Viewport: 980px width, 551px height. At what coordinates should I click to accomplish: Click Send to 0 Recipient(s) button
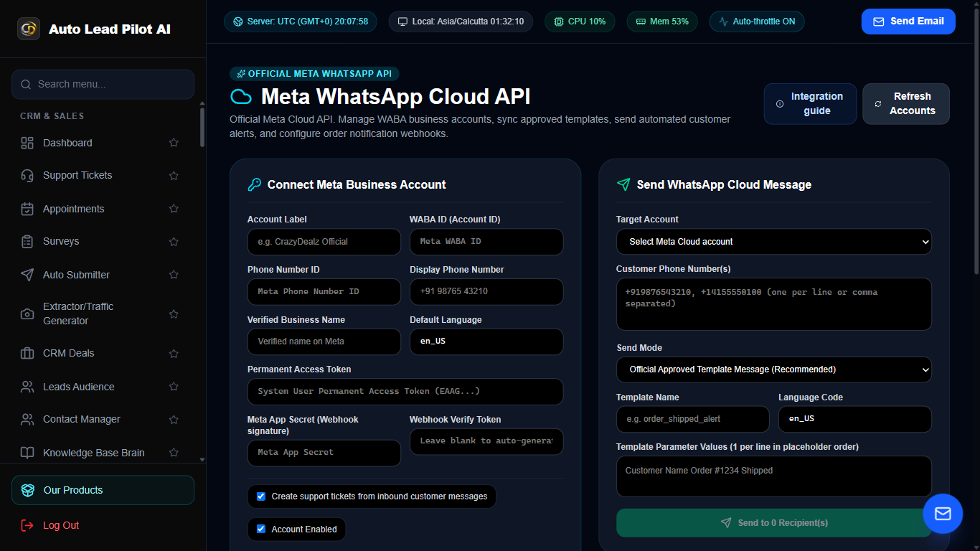point(774,523)
